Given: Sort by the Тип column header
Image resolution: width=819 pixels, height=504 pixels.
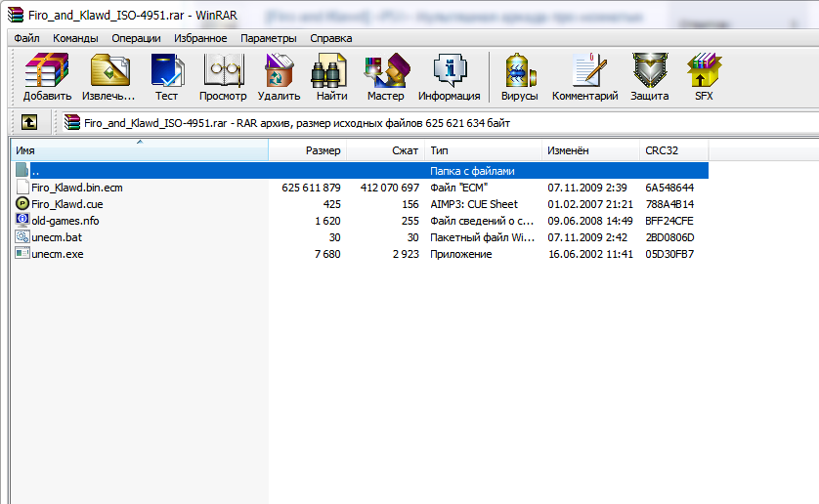Looking at the screenshot, I should tap(483, 150).
